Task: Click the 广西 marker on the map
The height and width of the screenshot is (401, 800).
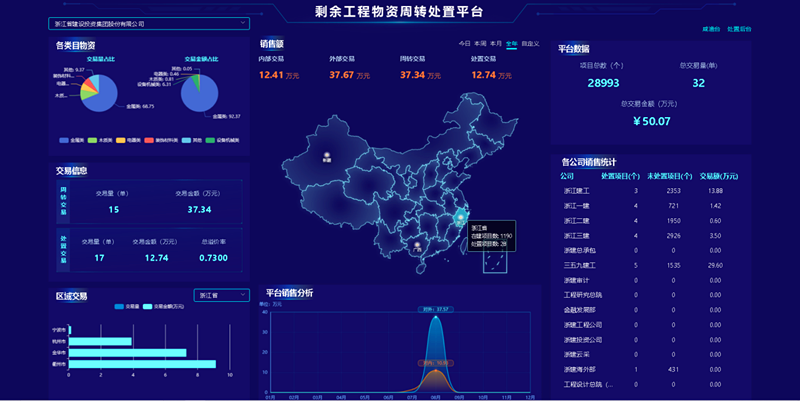Action: pos(417,244)
